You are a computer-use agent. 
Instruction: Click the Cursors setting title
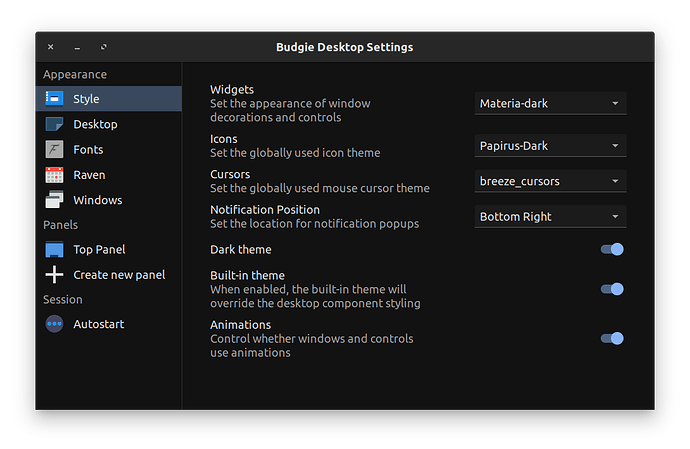click(230, 174)
